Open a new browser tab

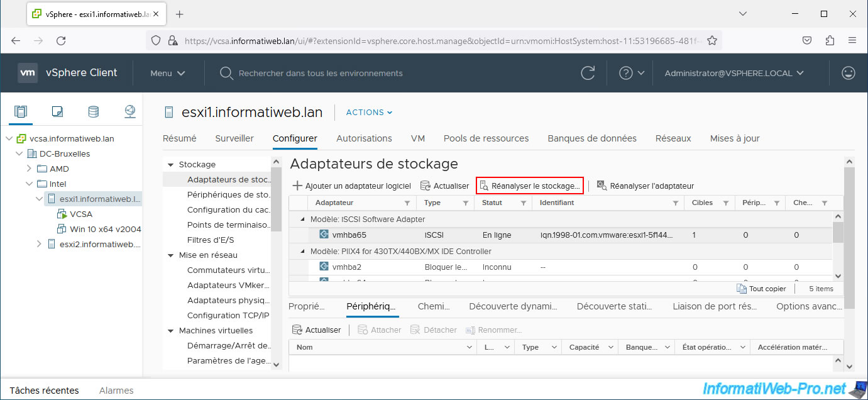pyautogui.click(x=179, y=14)
